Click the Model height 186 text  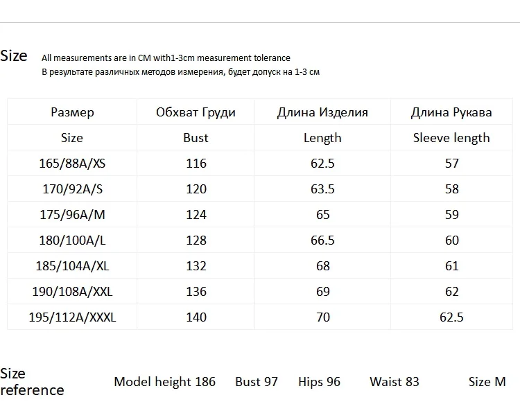coord(164,382)
